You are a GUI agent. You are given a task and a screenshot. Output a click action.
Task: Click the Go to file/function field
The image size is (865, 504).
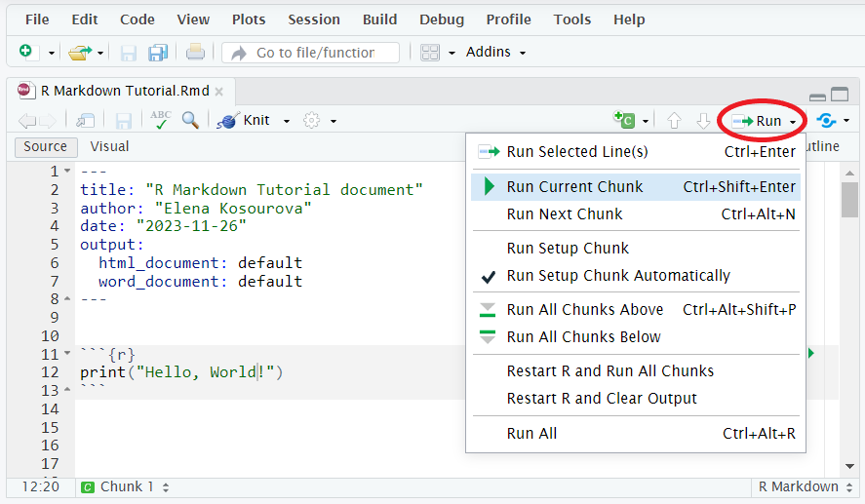point(310,53)
